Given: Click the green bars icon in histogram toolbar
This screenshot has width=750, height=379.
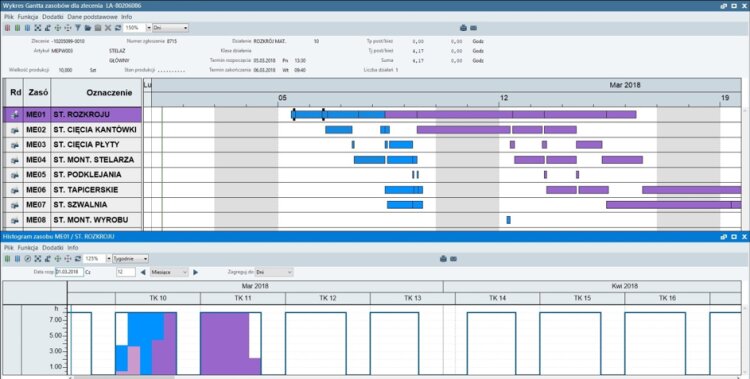Looking at the screenshot, I should 7,258.
